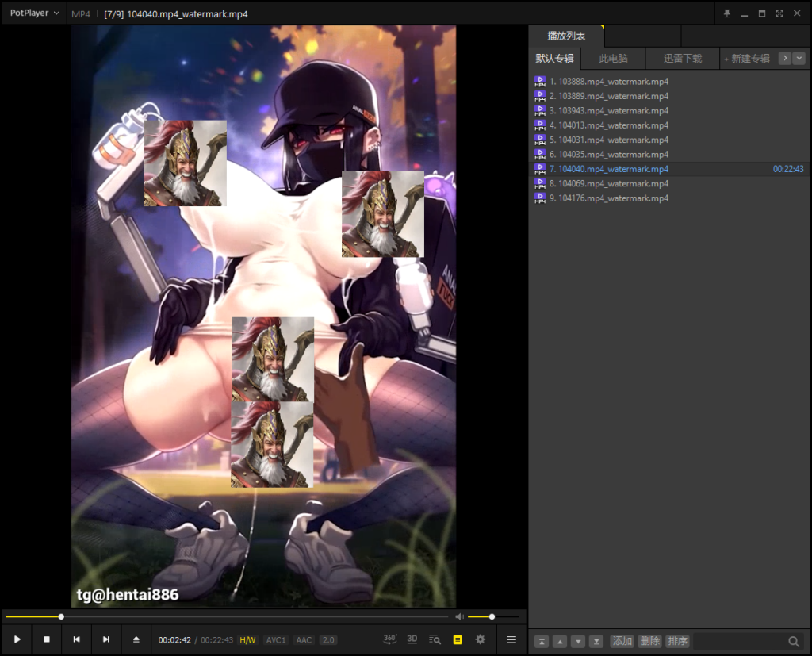
Task: Click on the video seek bar
Action: click(x=227, y=616)
